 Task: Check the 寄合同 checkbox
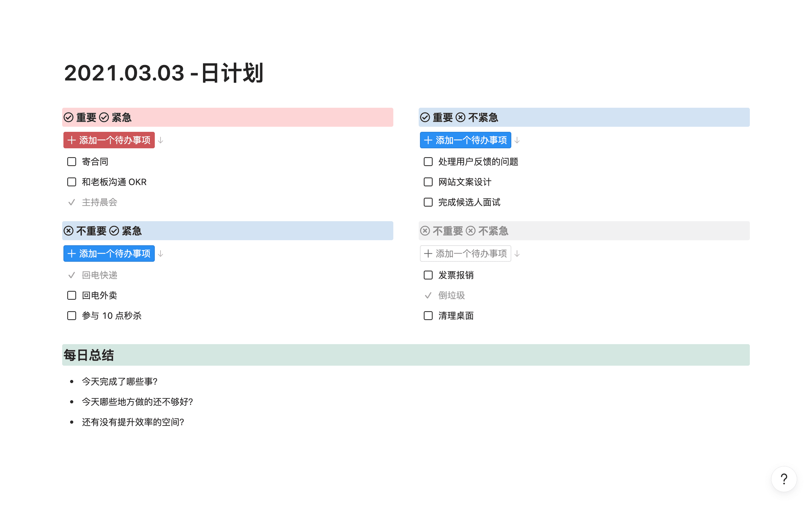pos(71,162)
